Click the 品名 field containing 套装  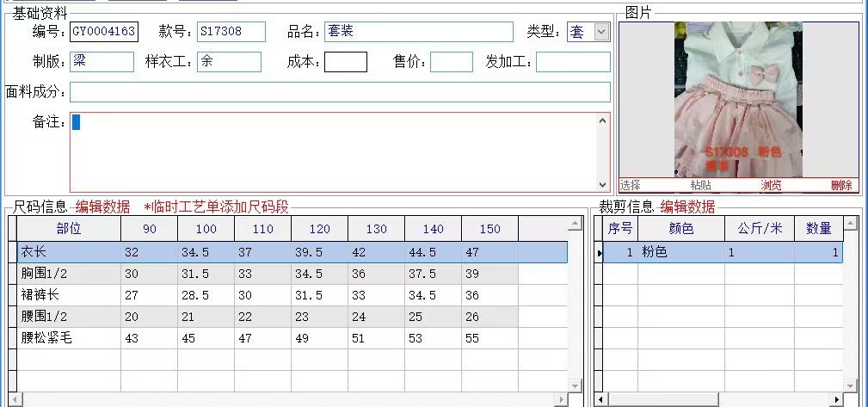coord(419,32)
